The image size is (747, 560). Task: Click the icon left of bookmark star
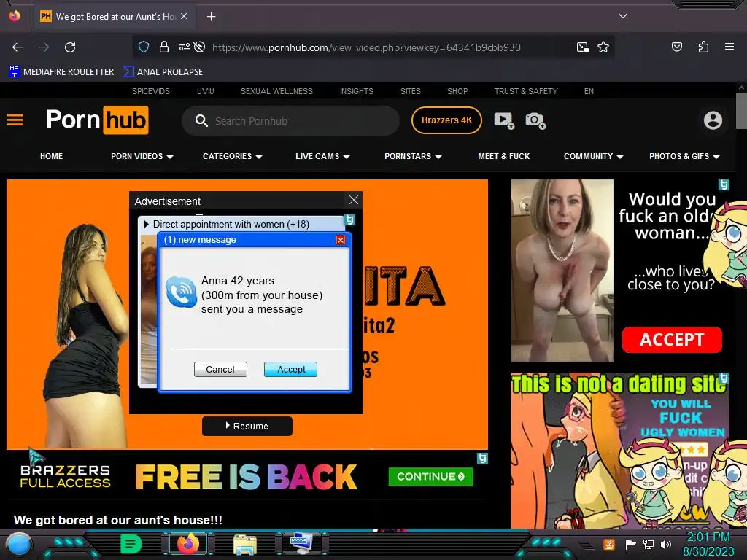[583, 47]
